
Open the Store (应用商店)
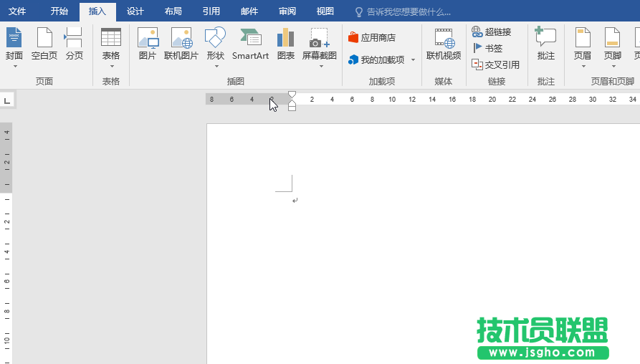click(x=372, y=37)
